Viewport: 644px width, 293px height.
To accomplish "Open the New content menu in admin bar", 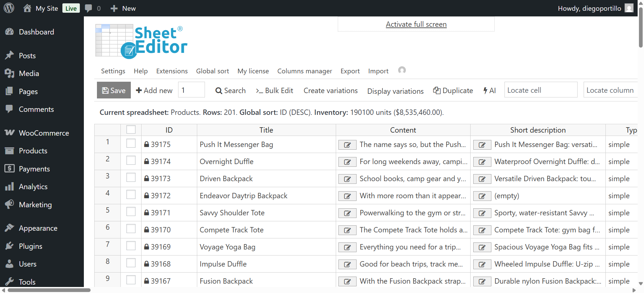I will click(123, 8).
